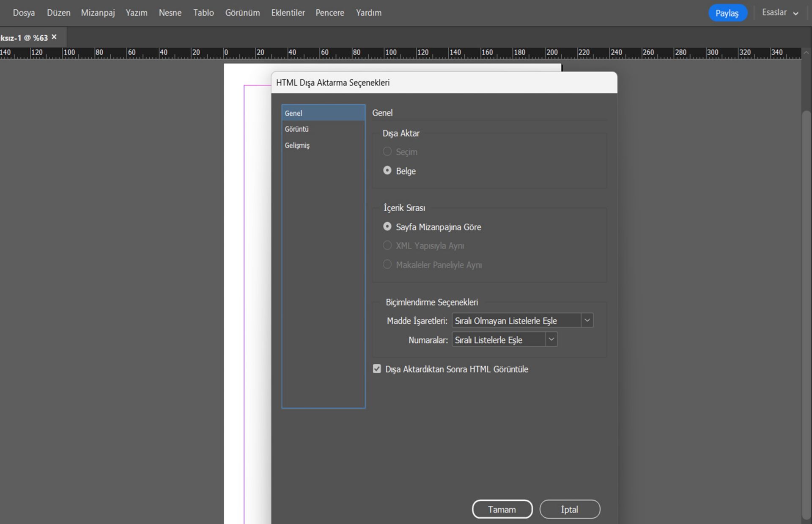Click the vertical scrollbar on right
Image resolution: width=812 pixels, height=524 pixels.
pyautogui.click(x=806, y=296)
